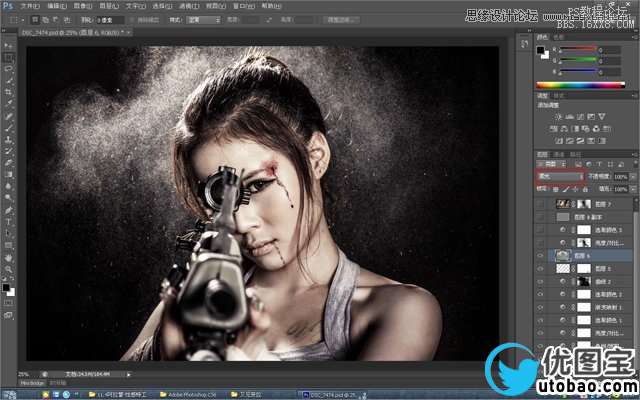Select the Quick Selection tool

pos(9,80)
